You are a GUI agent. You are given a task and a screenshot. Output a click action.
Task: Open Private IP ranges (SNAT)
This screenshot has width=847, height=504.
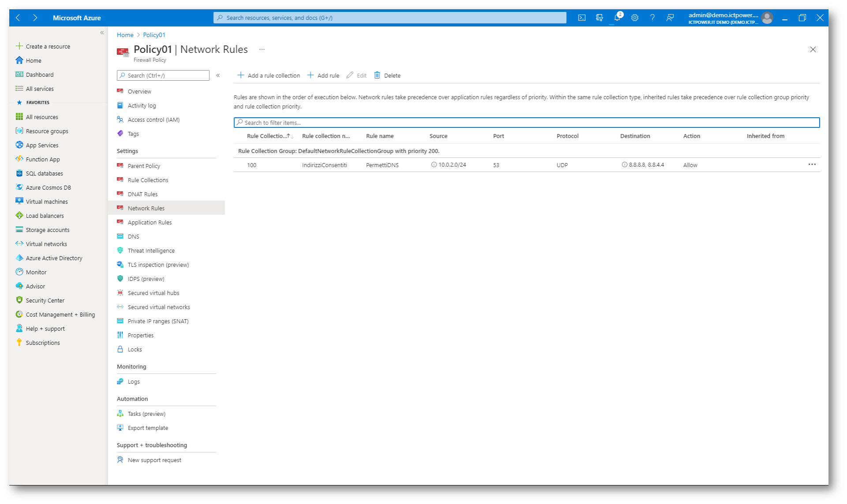click(158, 321)
